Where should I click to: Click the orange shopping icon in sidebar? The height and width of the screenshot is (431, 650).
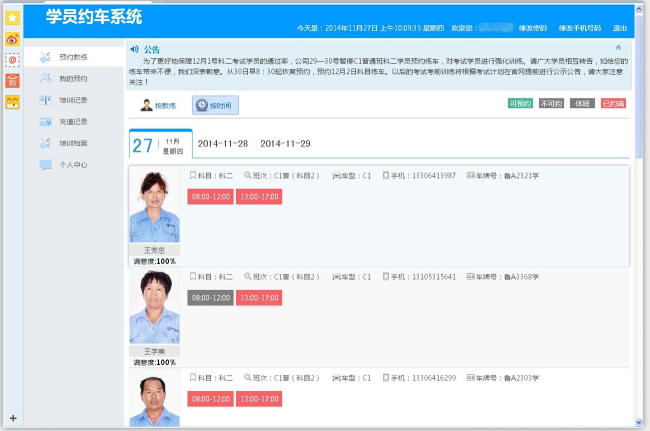12,81
